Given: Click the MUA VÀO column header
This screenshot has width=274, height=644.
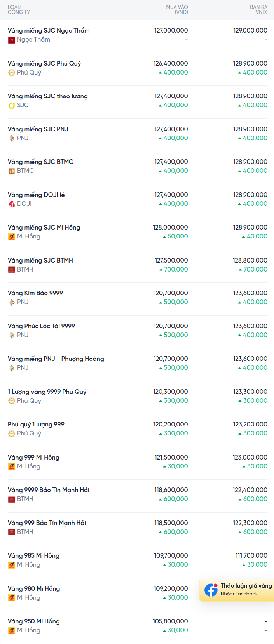Looking at the screenshot, I should click(x=177, y=10).
